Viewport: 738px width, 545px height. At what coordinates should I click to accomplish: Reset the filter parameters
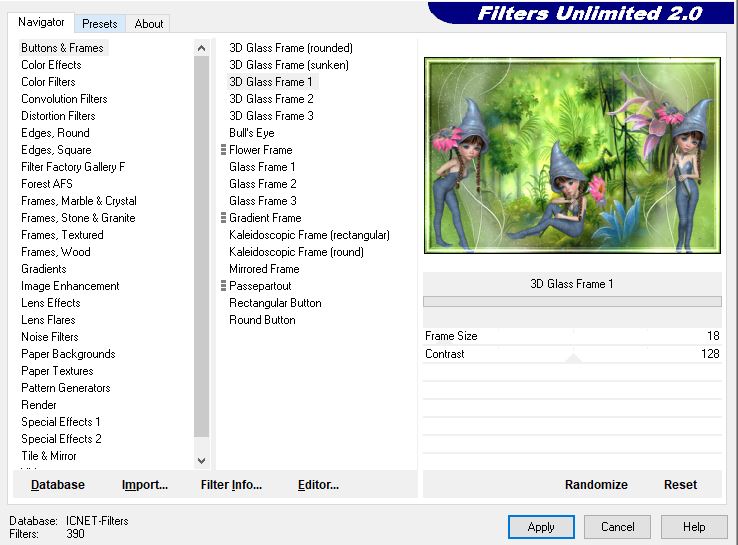tap(680, 484)
